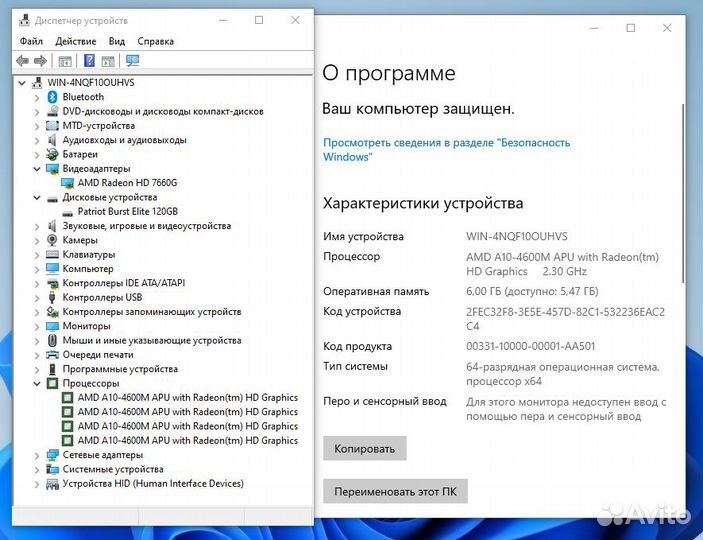Click the Программные устройства icon

point(52,369)
